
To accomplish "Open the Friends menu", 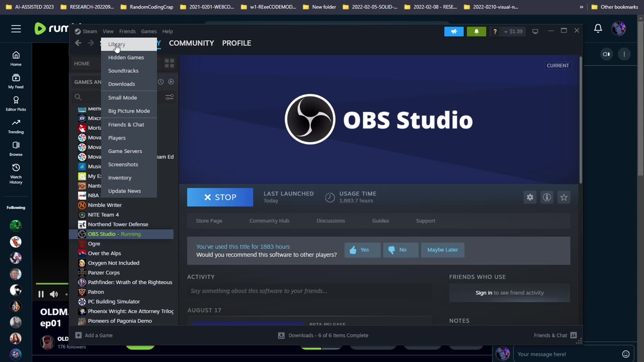I will [x=127, y=31].
